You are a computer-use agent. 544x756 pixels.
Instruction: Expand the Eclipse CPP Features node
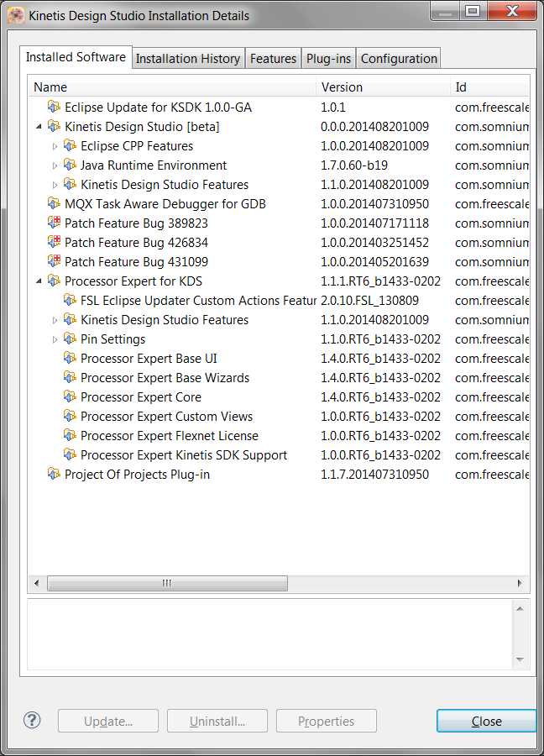[x=55, y=146]
